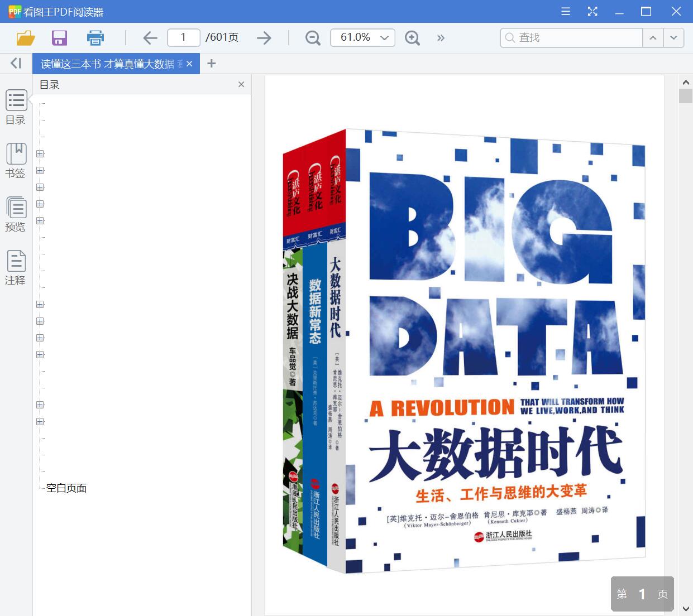Click the 查找 search box

click(571, 37)
